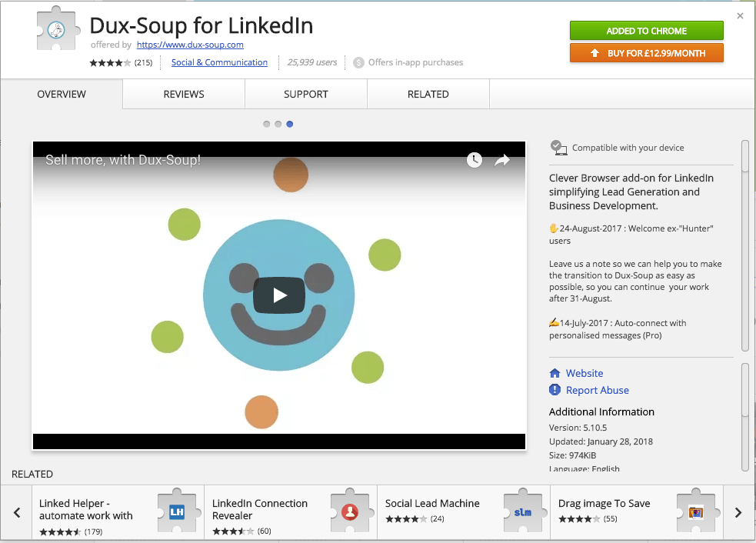This screenshot has width=756, height=543.
Task: Play the Dux-Soup video
Action: [x=279, y=295]
